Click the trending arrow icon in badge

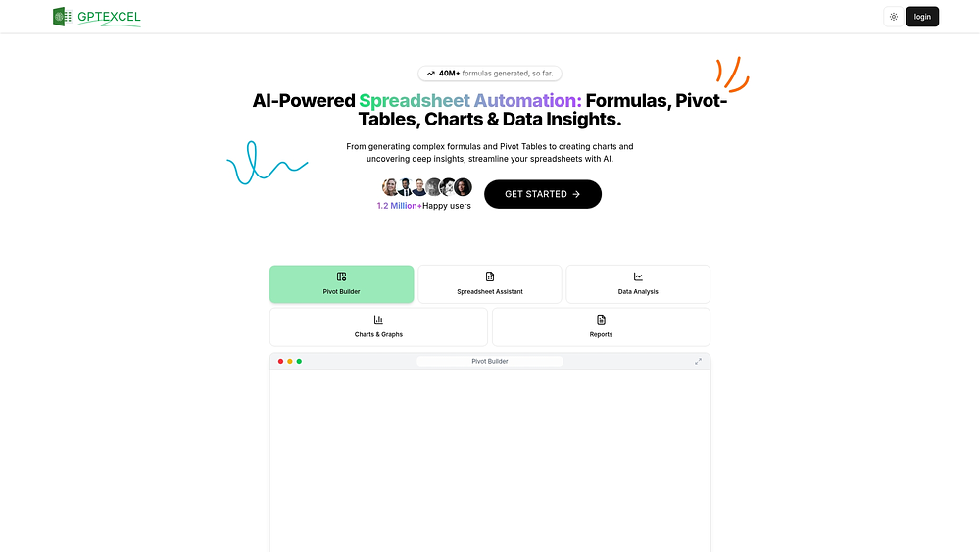[430, 74]
